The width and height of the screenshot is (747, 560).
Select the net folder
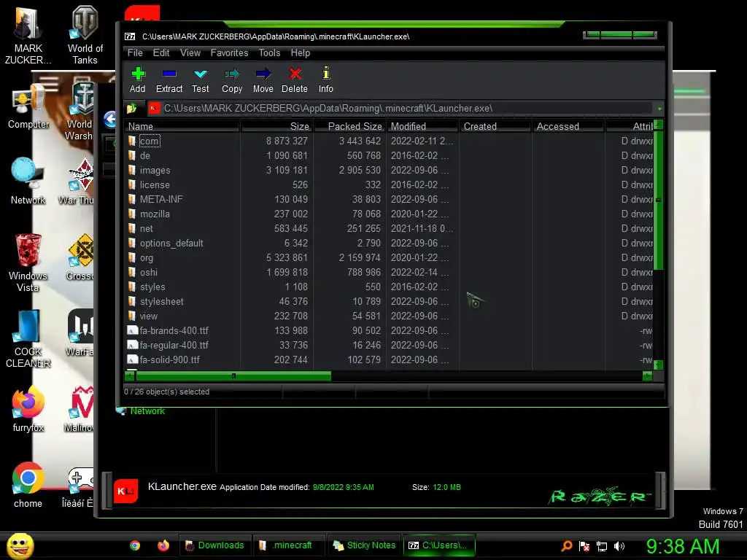[x=146, y=228]
